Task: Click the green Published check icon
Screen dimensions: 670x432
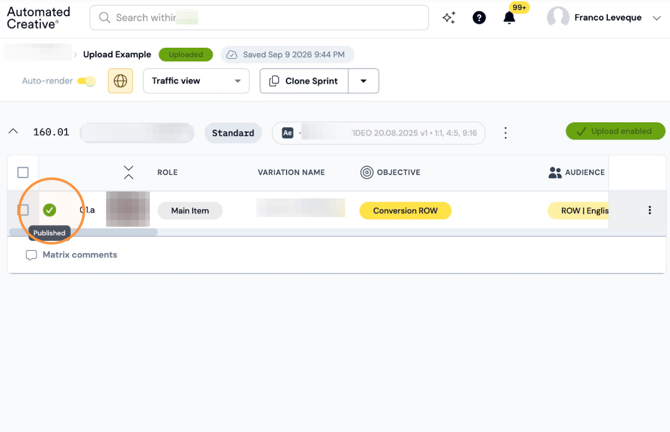Action: tap(50, 210)
